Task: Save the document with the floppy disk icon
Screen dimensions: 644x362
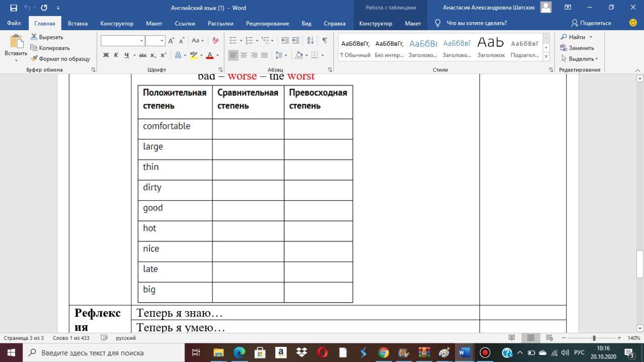Action: (14, 8)
